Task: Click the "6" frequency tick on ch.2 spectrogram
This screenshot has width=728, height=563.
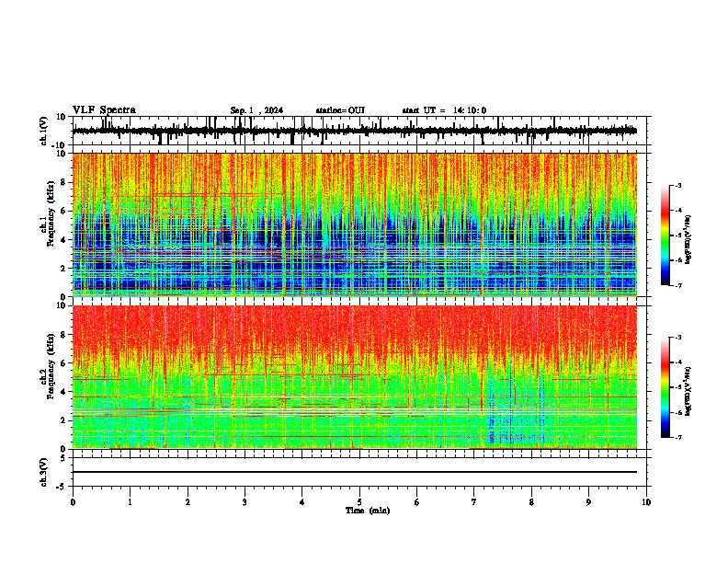Action: [64, 363]
